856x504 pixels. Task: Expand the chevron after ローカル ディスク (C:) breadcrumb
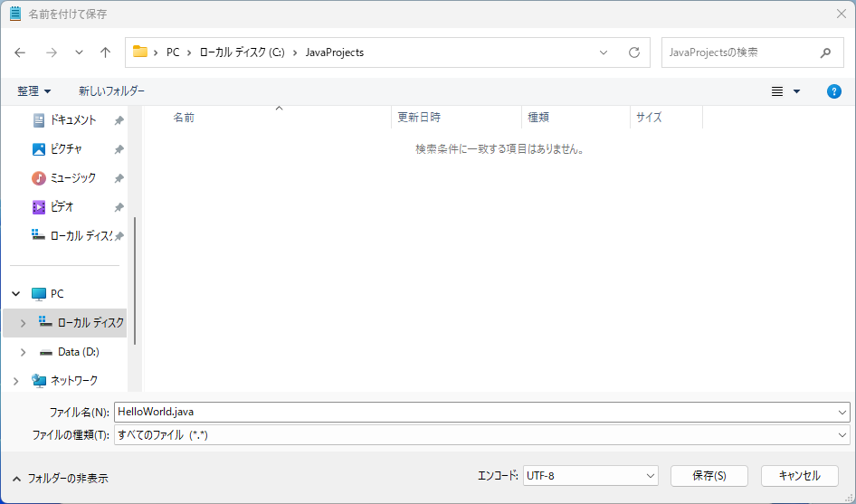pos(295,52)
